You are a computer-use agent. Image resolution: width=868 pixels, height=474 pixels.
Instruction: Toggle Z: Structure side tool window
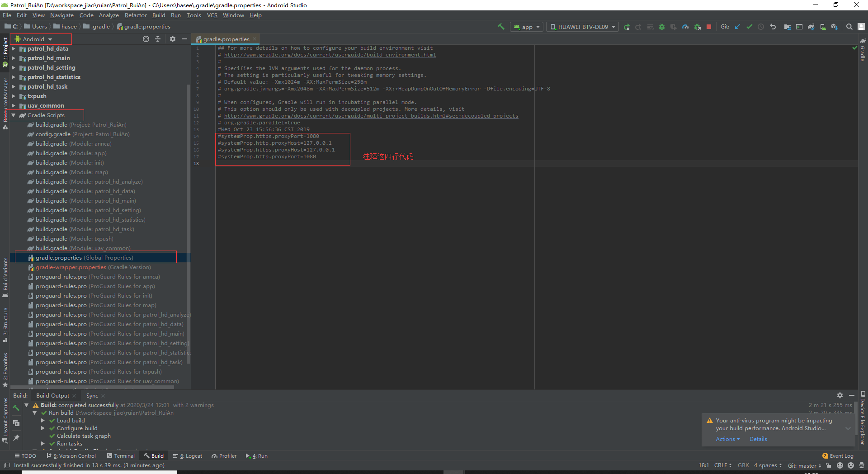click(x=5, y=325)
